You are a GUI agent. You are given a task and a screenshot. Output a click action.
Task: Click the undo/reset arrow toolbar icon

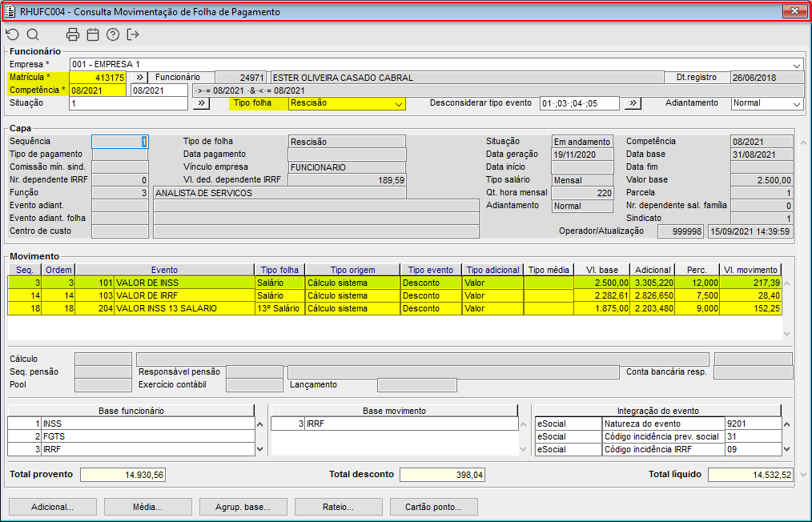tap(12, 34)
